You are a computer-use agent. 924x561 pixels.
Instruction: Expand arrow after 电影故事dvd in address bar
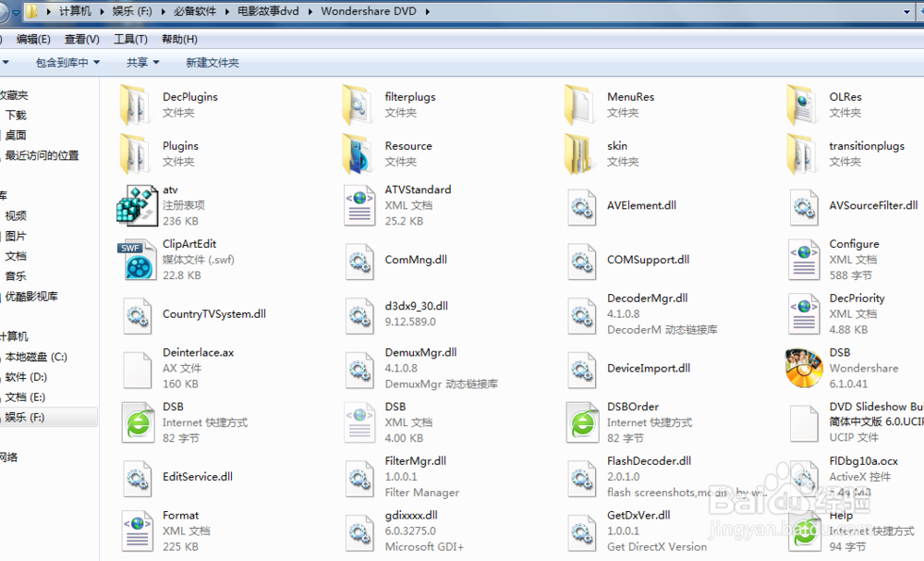pos(310,11)
